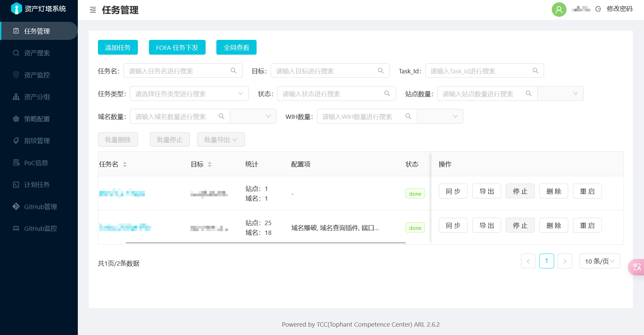Expand the 站点数量 comparison dropdown
The image size is (644, 335).
560,94
